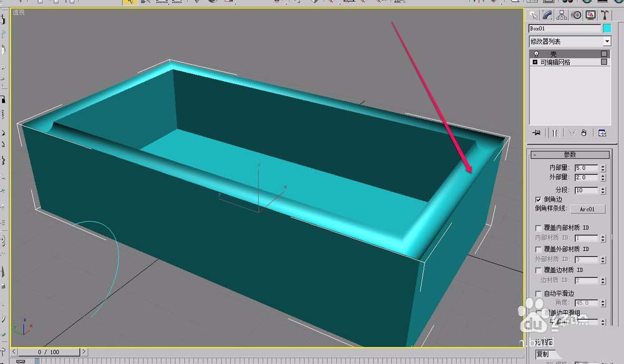Collapse the 参数 rollout header
The height and width of the screenshot is (364, 624).
pyautogui.click(x=570, y=155)
